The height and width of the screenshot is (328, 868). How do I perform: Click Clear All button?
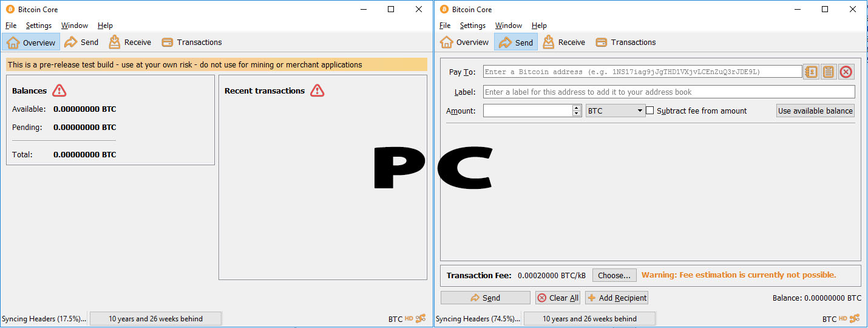(x=557, y=298)
